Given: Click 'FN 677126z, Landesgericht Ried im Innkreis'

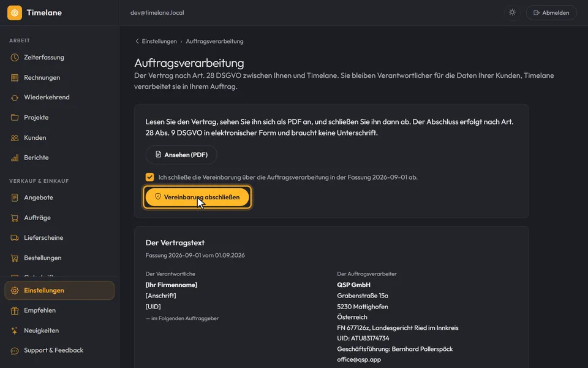Looking at the screenshot, I should pos(398,328).
